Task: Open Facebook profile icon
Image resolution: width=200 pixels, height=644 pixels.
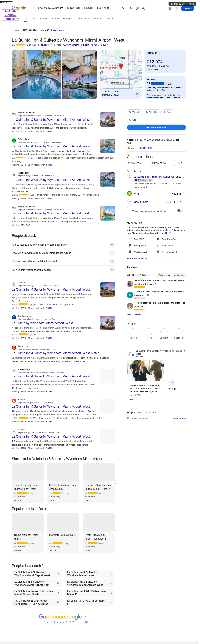Action: pyautogui.click(x=179, y=332)
